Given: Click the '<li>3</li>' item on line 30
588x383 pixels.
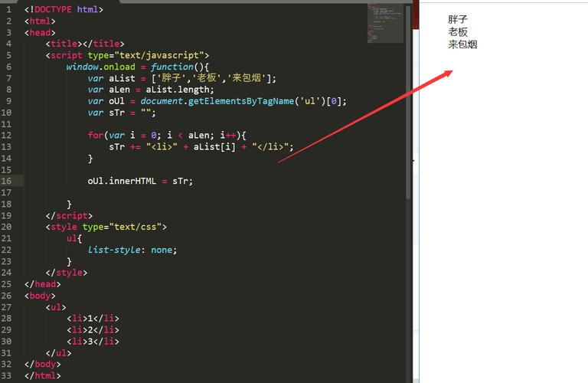Looking at the screenshot, I should tap(93, 342).
